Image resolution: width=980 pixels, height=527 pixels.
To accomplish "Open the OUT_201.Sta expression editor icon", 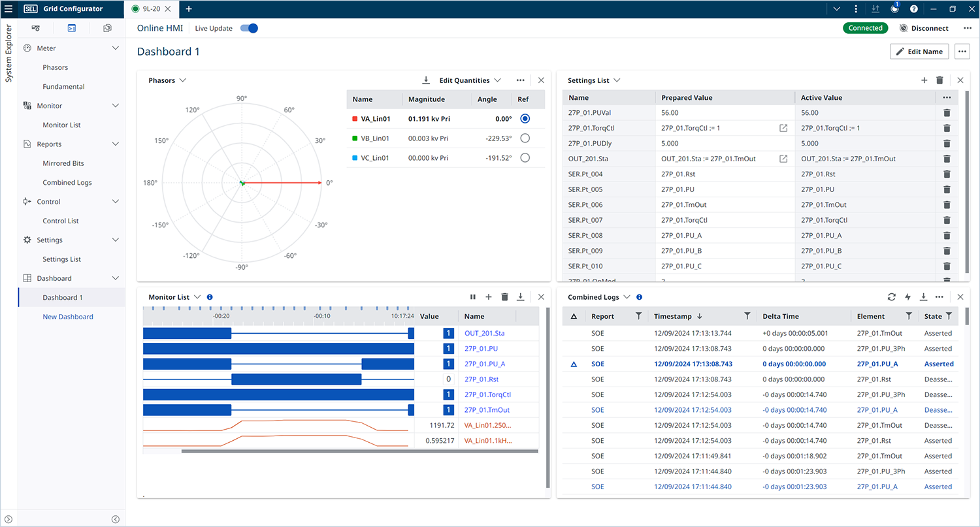I will point(783,159).
